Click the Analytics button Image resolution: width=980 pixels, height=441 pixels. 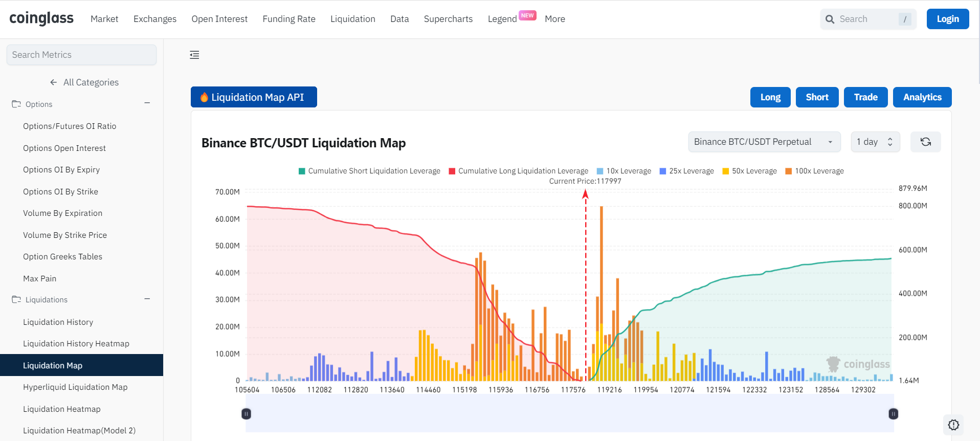point(922,97)
